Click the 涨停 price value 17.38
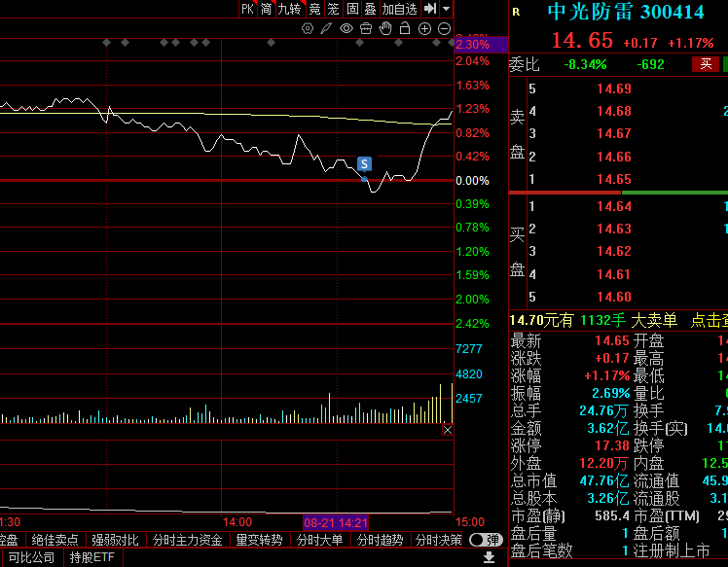 611,445
